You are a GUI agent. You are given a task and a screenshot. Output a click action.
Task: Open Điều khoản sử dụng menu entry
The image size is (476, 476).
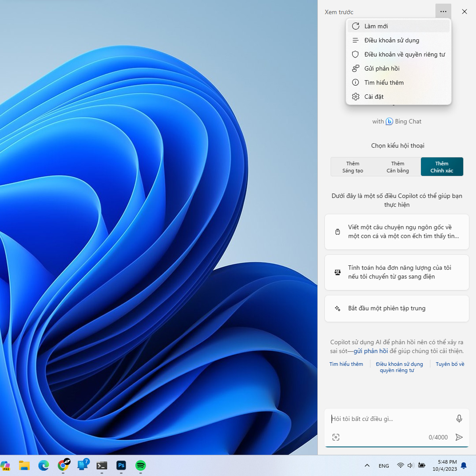pos(399,40)
